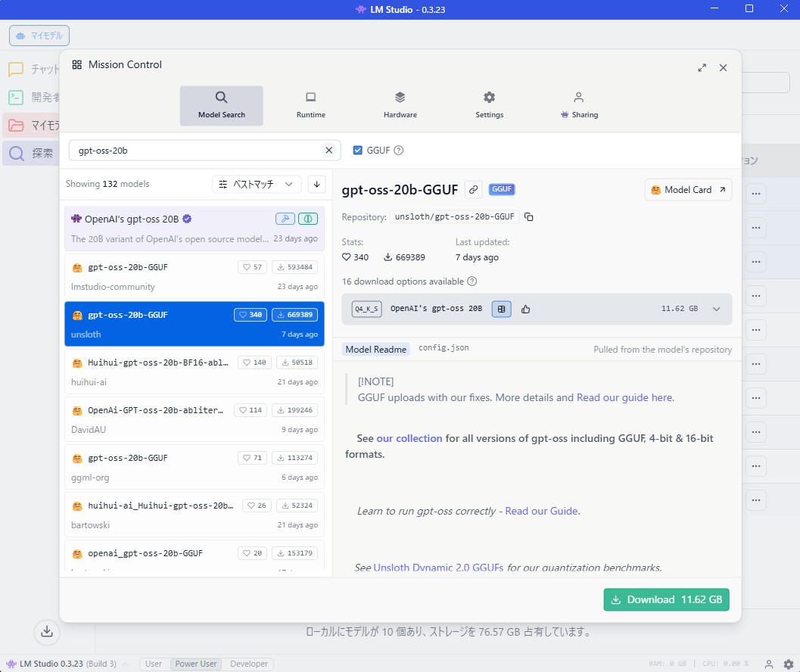Image resolution: width=800 pixels, height=672 pixels.
Task: Clear the gpt-oss-20b search text
Action: pos(328,150)
